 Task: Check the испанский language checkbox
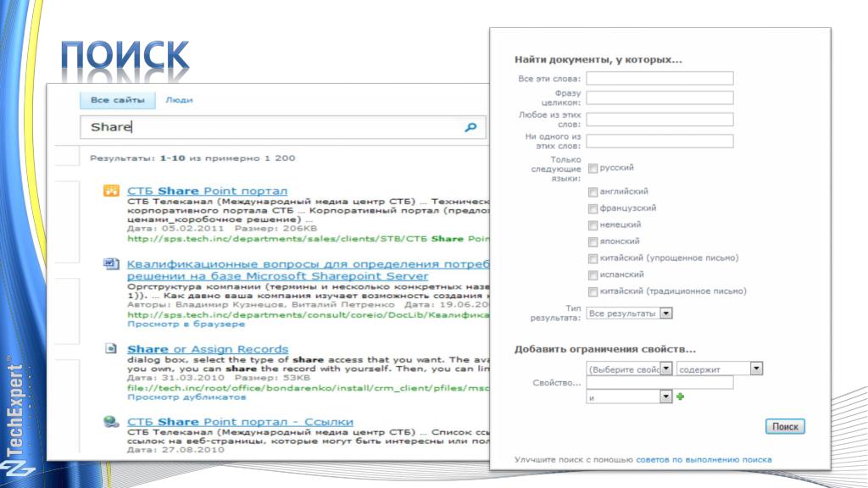coord(593,275)
